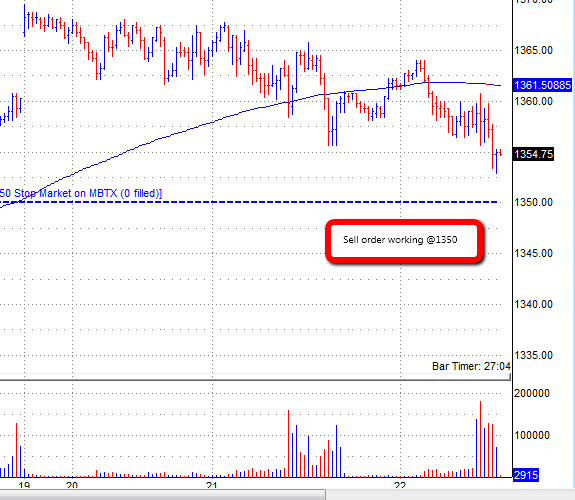Click date label 21 on time axis
Screen dimensions: 575x500
(212, 485)
